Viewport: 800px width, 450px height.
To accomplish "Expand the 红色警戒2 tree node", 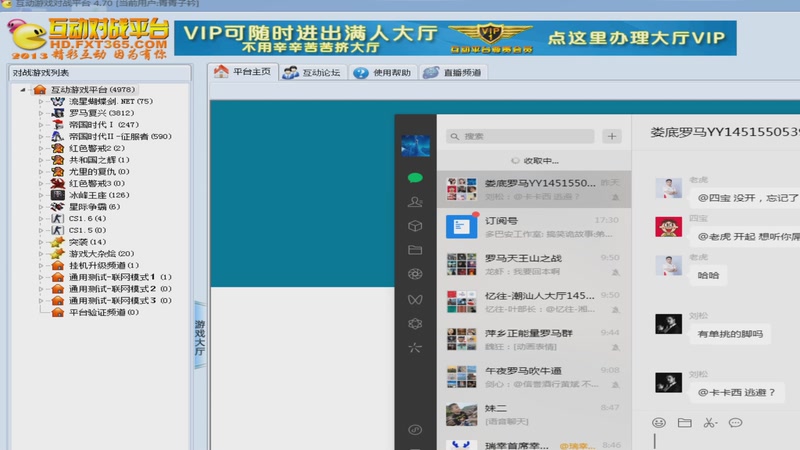I will coord(41,148).
